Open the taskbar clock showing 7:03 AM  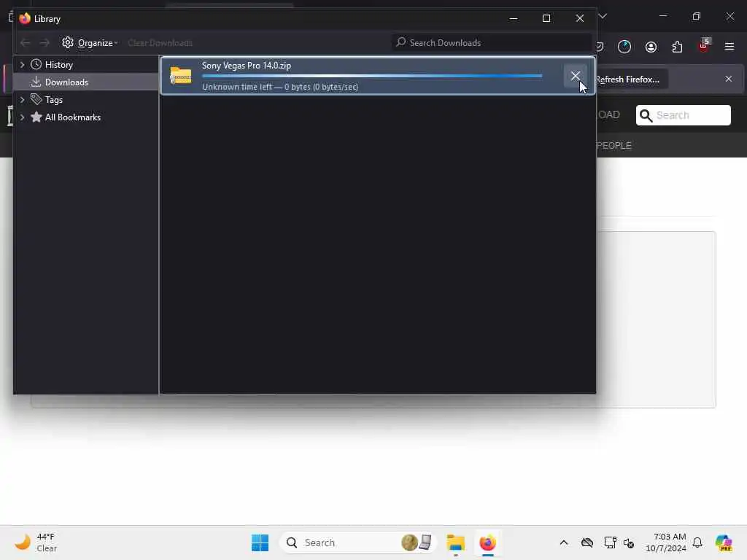coord(665,542)
